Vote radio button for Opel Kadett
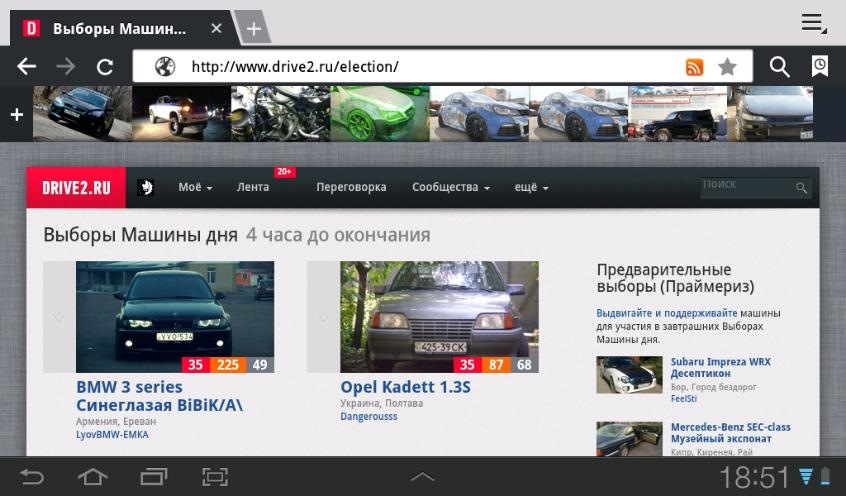Viewport: 846px width, 496px height. click(323, 317)
